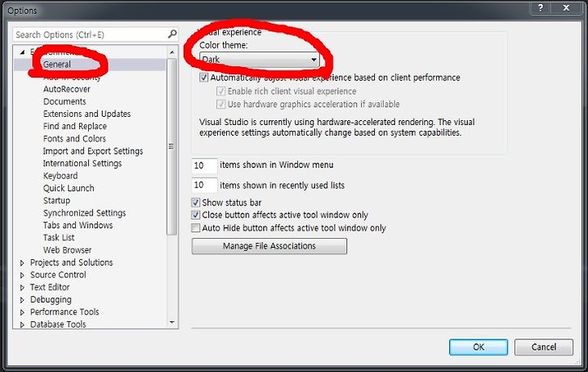Click the items shown in Window menu field

coord(204,165)
